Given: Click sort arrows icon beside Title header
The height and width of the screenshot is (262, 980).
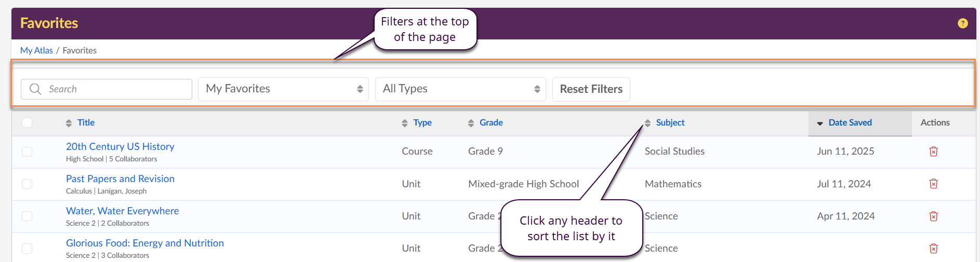Looking at the screenshot, I should click(69, 123).
